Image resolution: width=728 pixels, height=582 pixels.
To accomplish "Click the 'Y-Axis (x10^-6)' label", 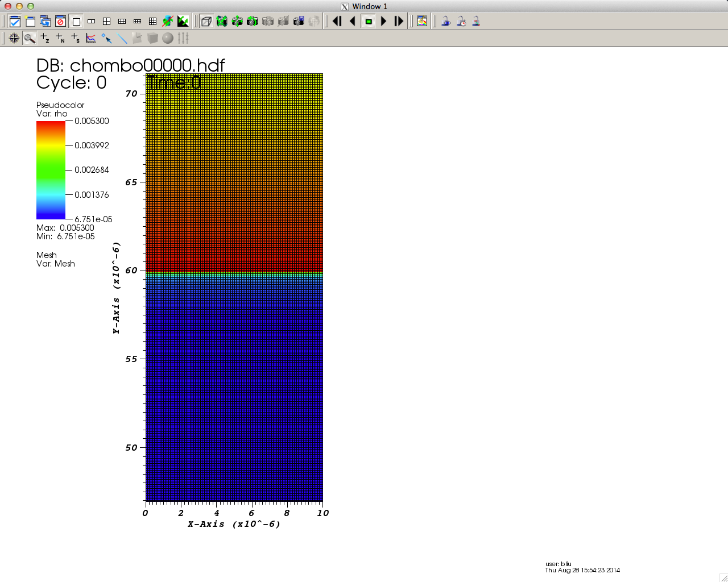I will 117,288.
